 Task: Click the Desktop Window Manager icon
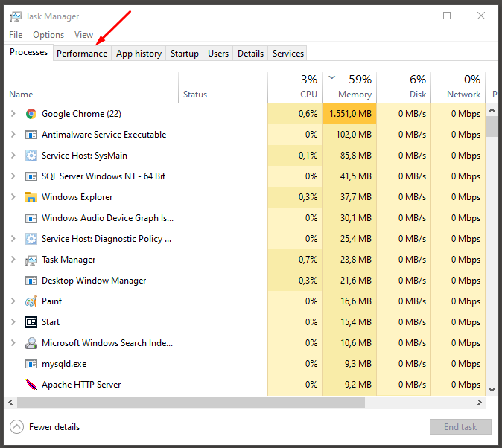tap(31, 281)
